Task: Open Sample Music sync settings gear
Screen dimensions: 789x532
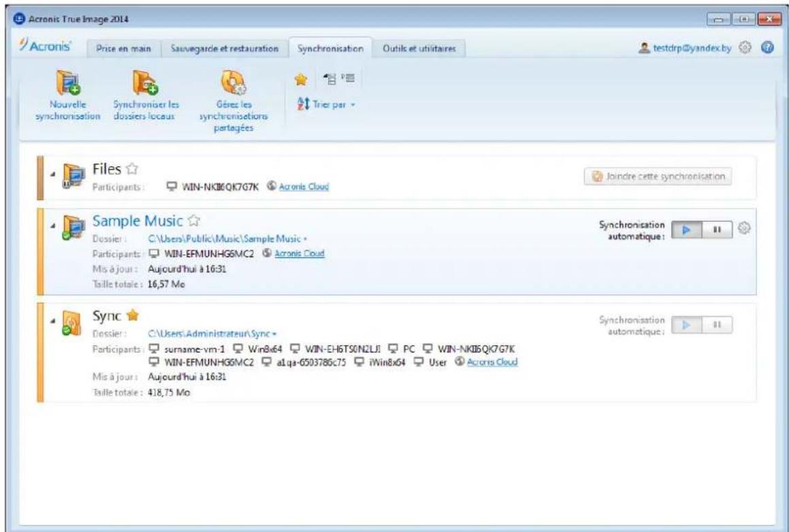Action: coord(743,229)
